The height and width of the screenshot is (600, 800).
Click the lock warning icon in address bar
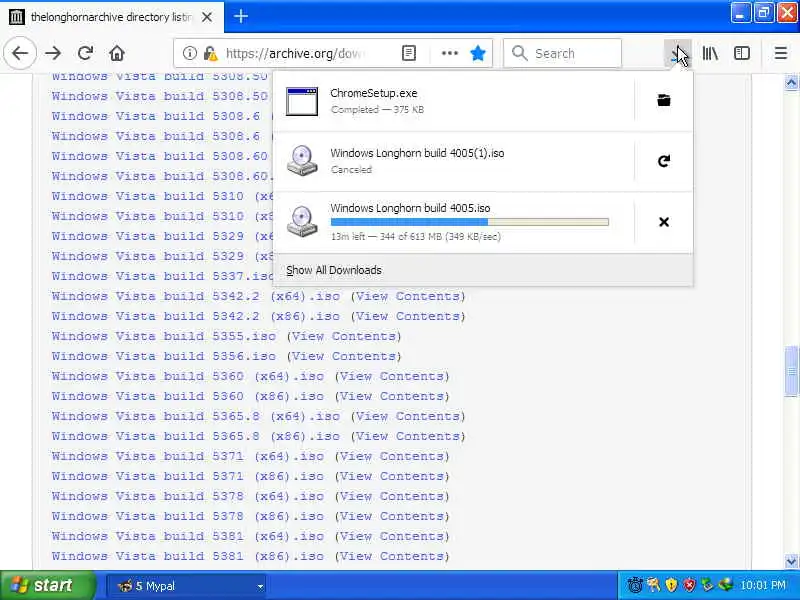(210, 53)
